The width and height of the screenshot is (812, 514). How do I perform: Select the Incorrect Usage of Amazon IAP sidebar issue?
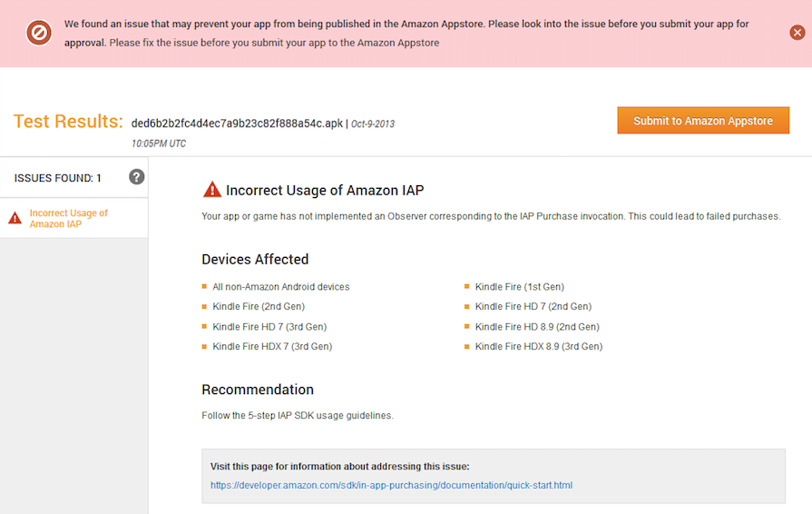click(x=69, y=219)
